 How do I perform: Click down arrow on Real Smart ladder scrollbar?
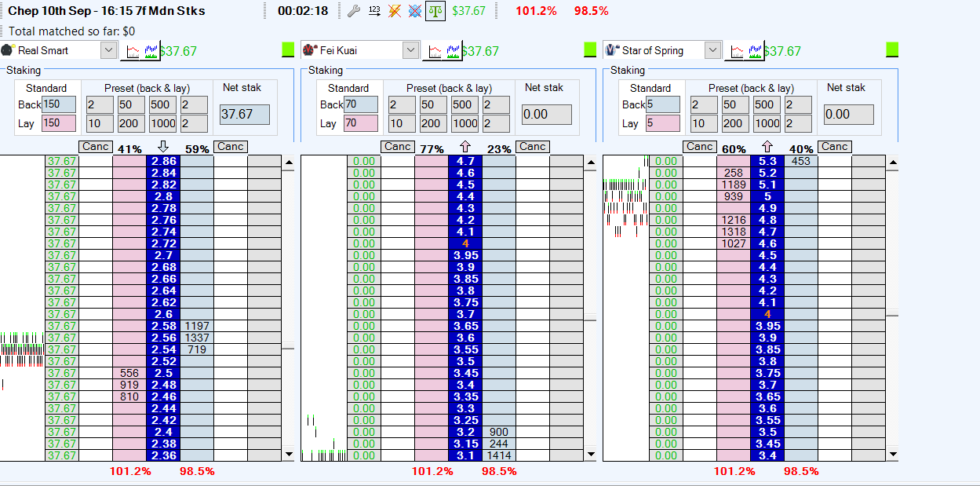tap(288, 454)
